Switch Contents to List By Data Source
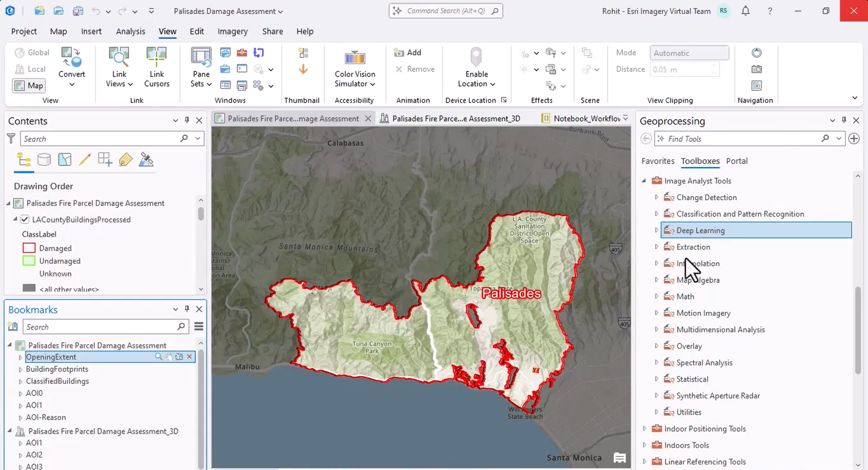Viewport: 868px width, 470px height. 44,159
